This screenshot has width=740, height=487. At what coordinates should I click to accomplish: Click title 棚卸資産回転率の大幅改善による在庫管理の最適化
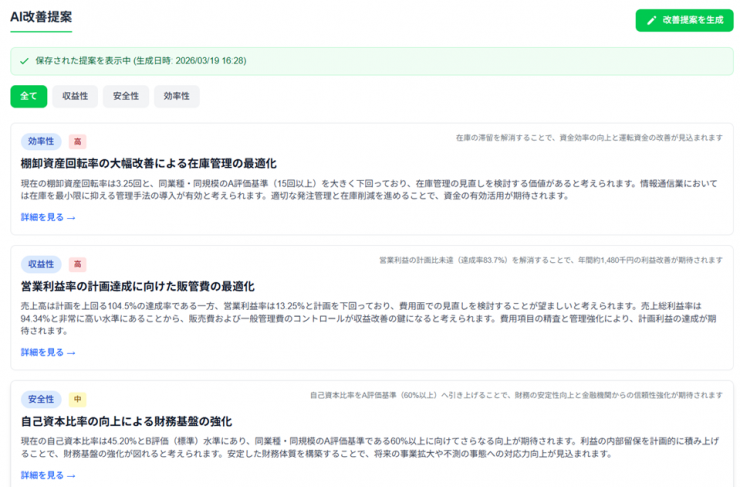pyautogui.click(x=149, y=164)
